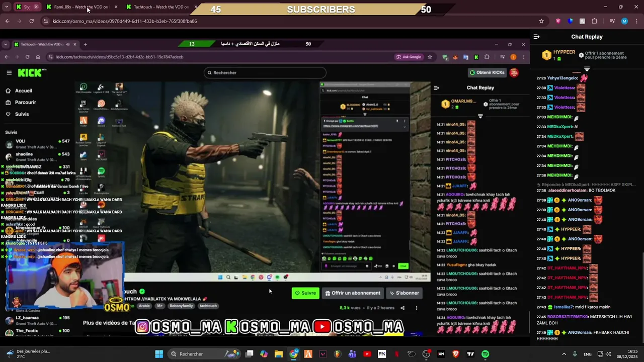Click Offrir un abonnement button

(x=353, y=293)
